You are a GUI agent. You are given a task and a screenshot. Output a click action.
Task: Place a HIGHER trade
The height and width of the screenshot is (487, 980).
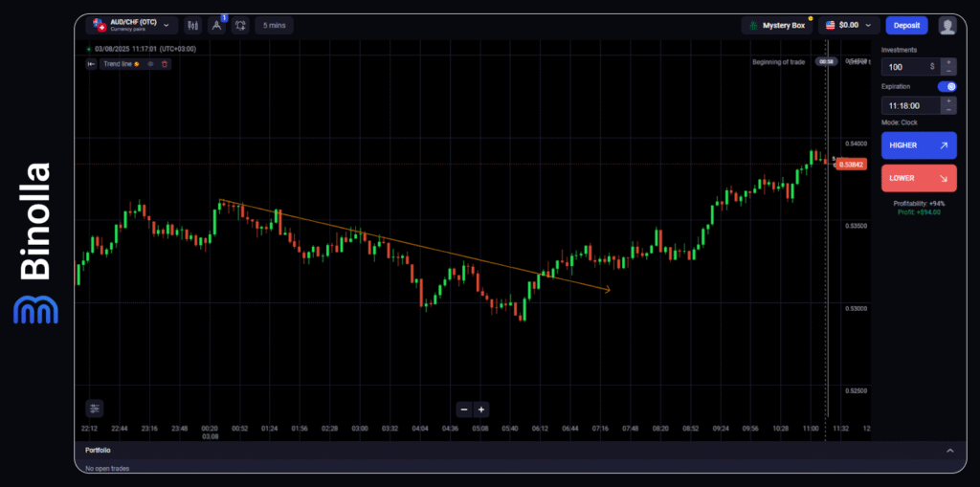(918, 145)
